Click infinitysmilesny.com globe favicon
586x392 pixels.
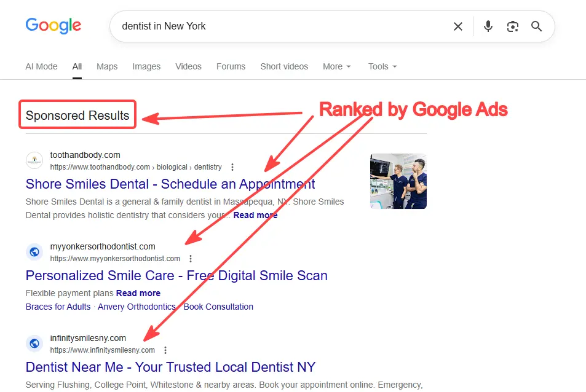34,343
